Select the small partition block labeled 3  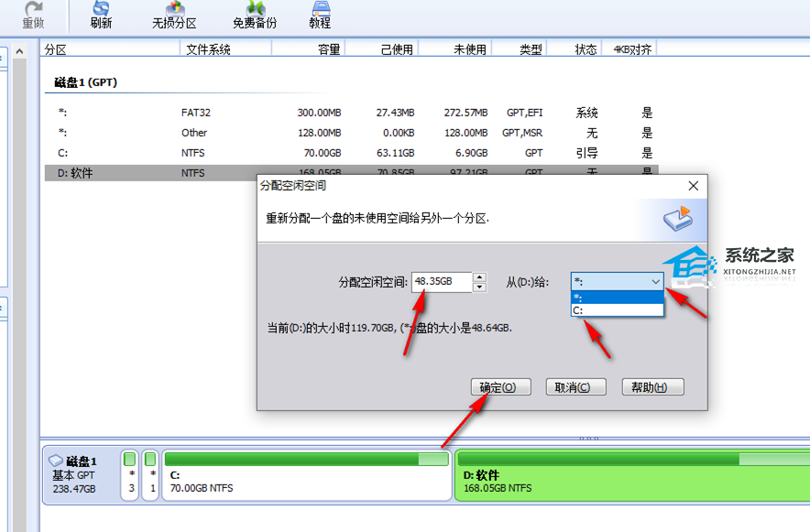coord(130,475)
